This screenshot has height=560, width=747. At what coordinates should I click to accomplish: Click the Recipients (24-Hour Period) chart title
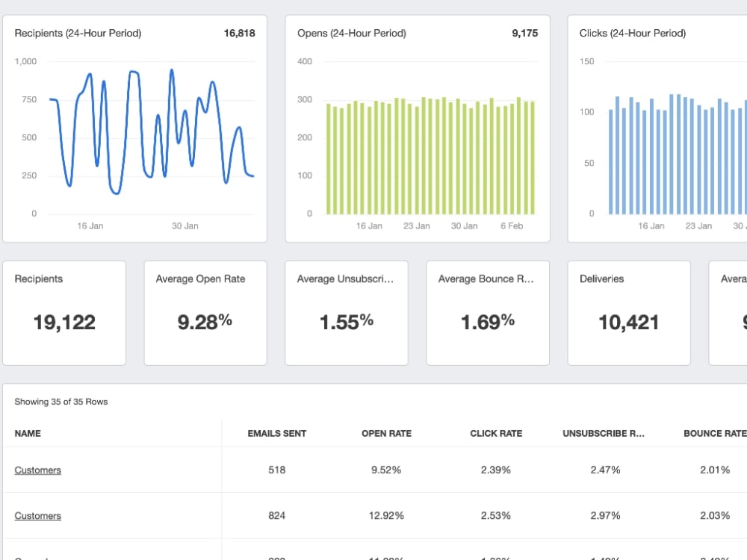pos(78,34)
